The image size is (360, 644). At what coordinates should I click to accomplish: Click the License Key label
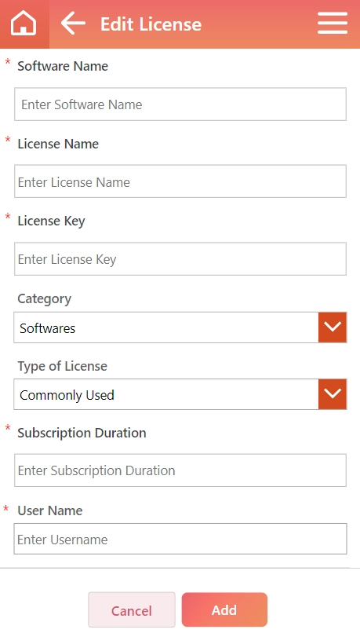pos(51,221)
